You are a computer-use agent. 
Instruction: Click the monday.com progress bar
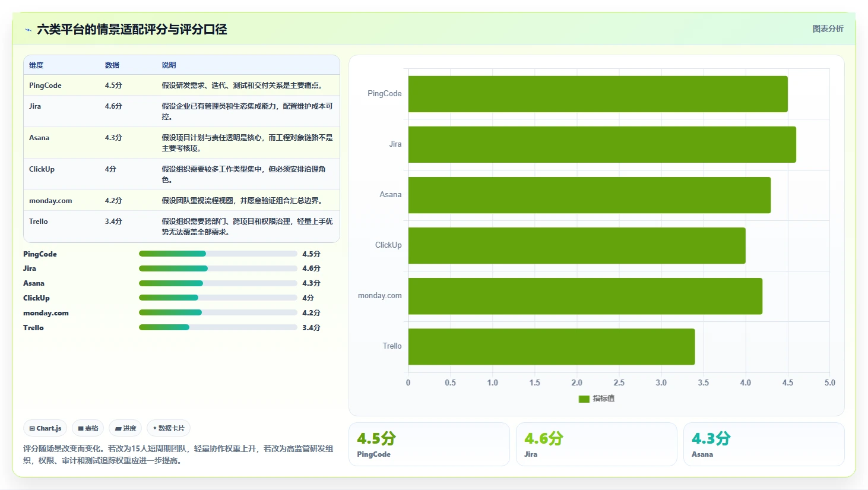point(218,312)
